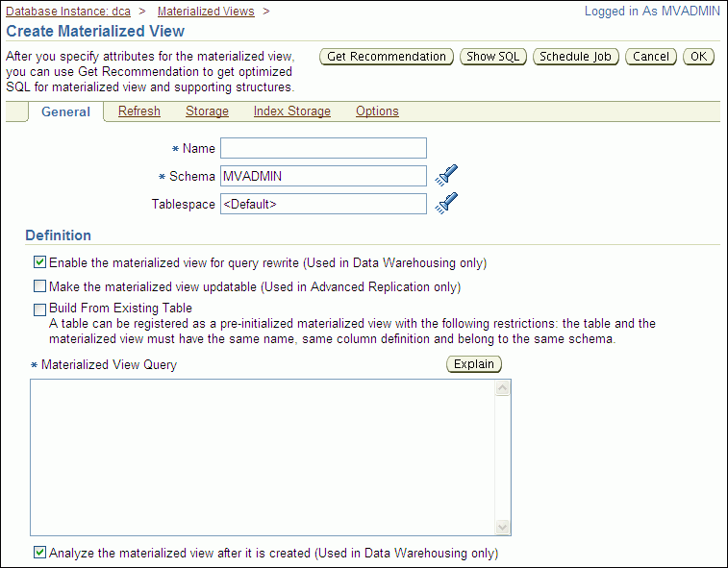This screenshot has height=568, width=728.
Task: Click the Schedule Job button
Action: pos(575,57)
